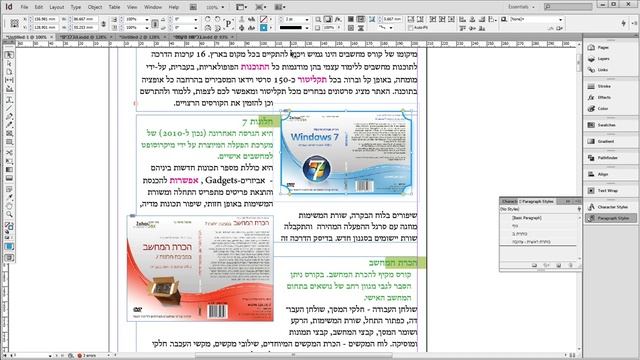Select the Direct Selection tool
640x360 pixels.
tap(9, 64)
